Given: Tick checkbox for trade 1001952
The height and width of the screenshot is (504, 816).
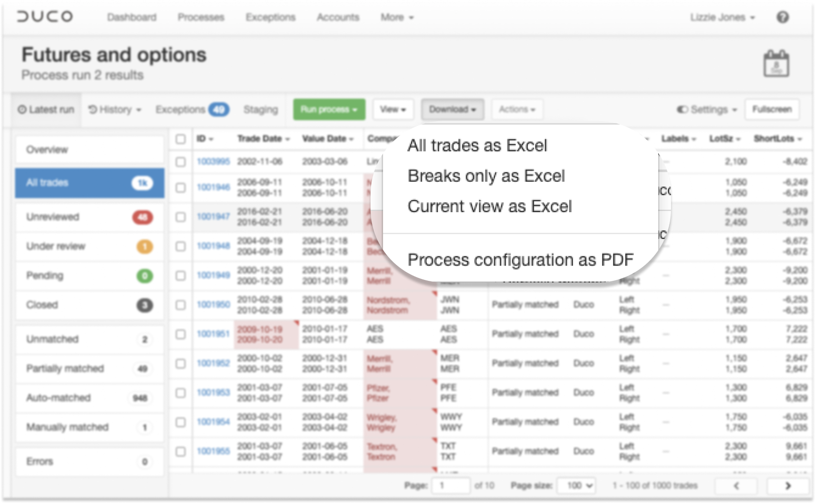Looking at the screenshot, I should point(180,363).
